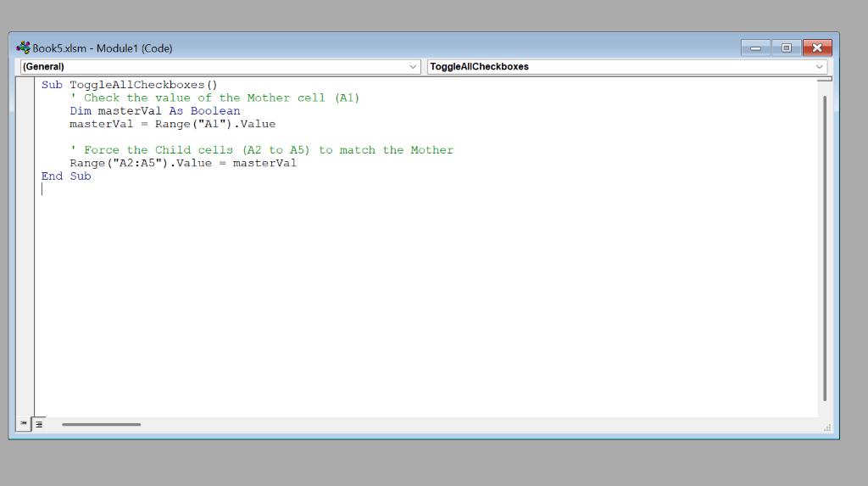Click the VBA module icon in title bar
The image size is (868, 486).
[x=23, y=47]
